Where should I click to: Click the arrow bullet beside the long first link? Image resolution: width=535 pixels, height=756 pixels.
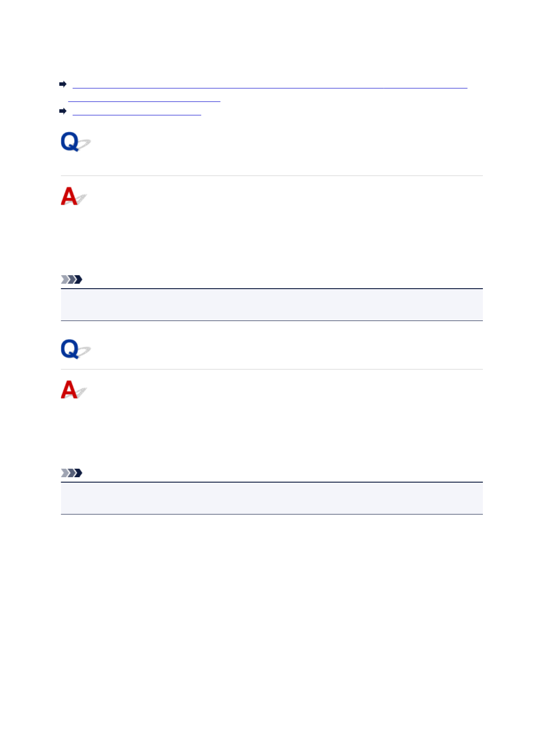tap(63, 84)
